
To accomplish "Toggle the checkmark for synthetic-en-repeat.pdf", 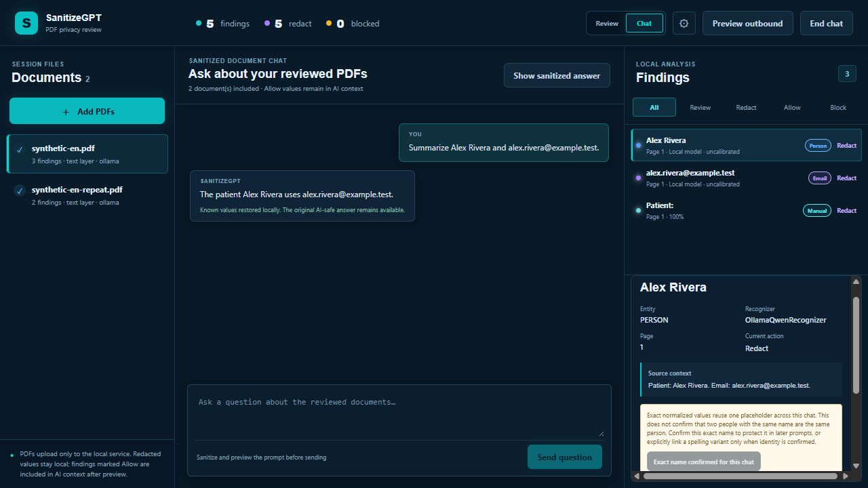I will (x=20, y=191).
